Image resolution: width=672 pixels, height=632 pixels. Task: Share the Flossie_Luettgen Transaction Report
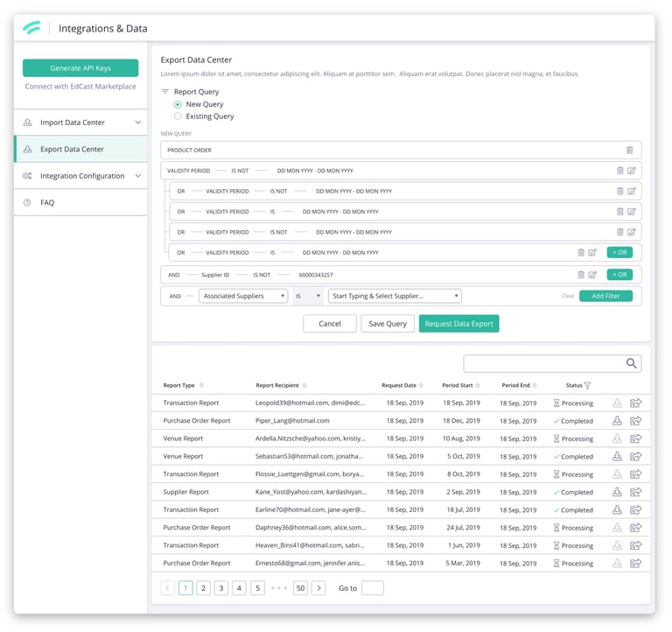(x=635, y=474)
